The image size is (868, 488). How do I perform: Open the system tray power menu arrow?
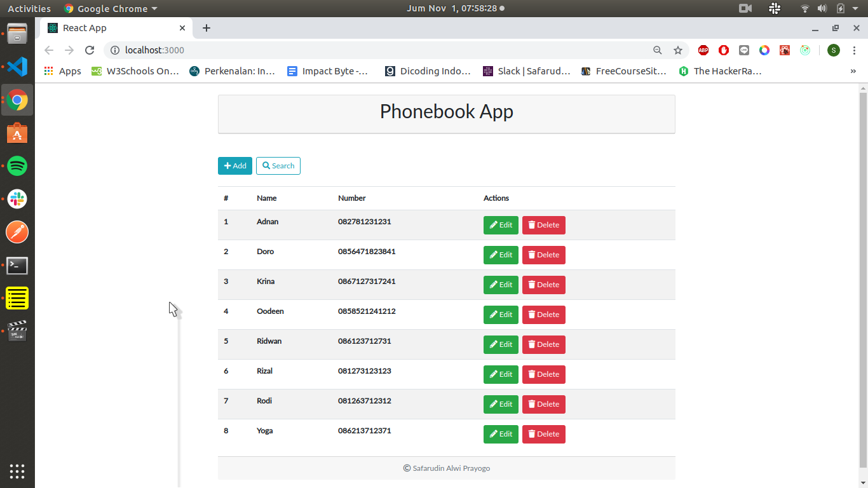(855, 8)
